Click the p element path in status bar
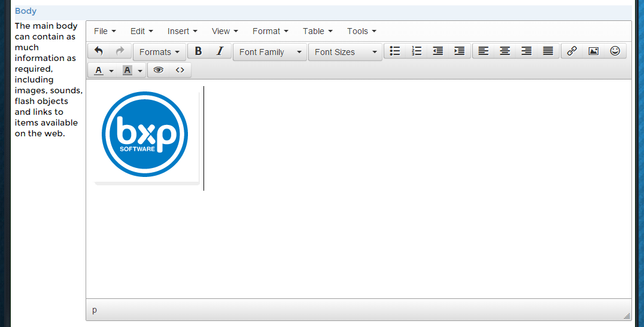 [95, 310]
